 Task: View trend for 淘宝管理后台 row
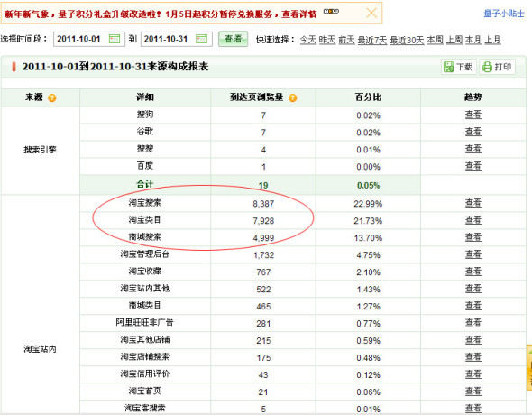[x=473, y=254]
